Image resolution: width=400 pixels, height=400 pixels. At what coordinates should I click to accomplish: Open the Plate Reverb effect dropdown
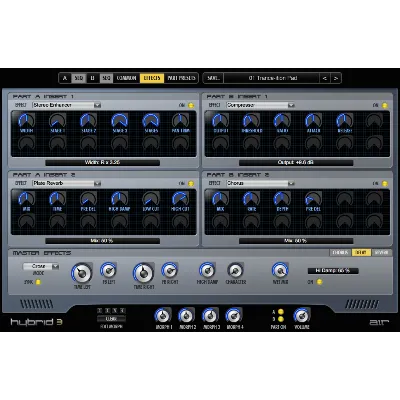coord(66,183)
